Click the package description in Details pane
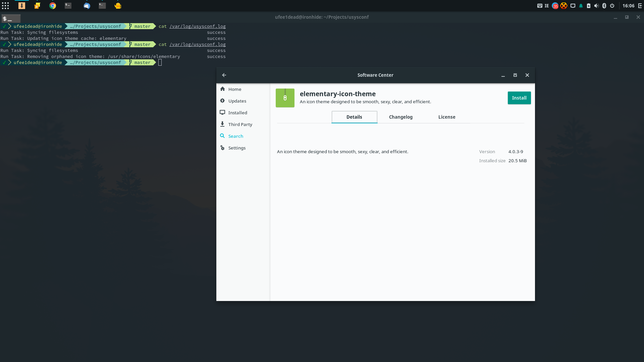 click(x=342, y=152)
